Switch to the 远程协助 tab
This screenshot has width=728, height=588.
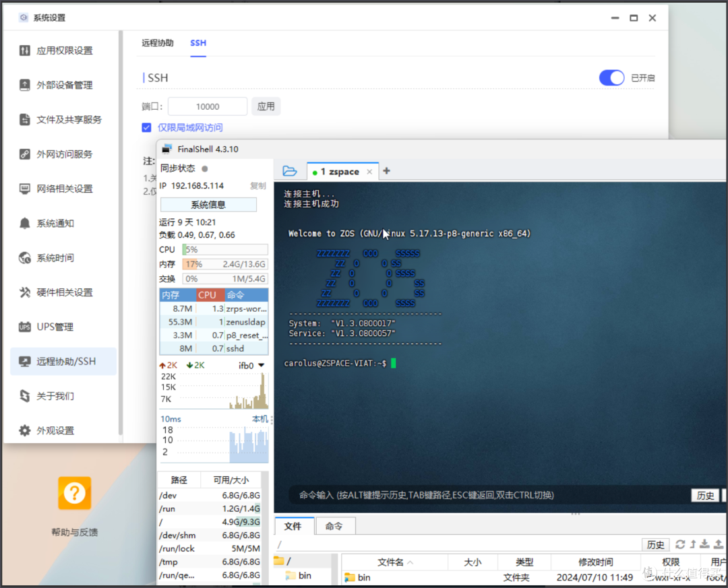[x=157, y=42]
